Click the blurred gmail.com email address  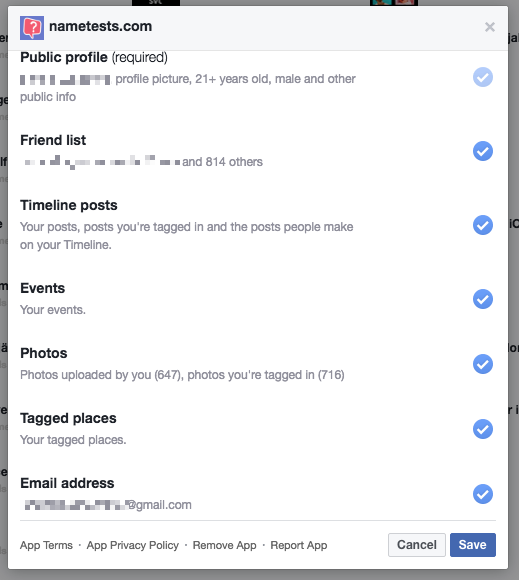tap(108, 505)
